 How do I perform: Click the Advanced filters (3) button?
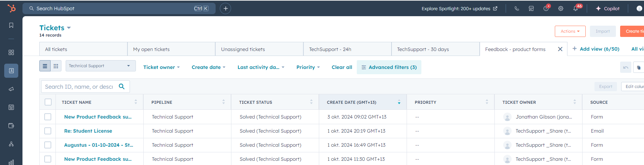tap(389, 67)
